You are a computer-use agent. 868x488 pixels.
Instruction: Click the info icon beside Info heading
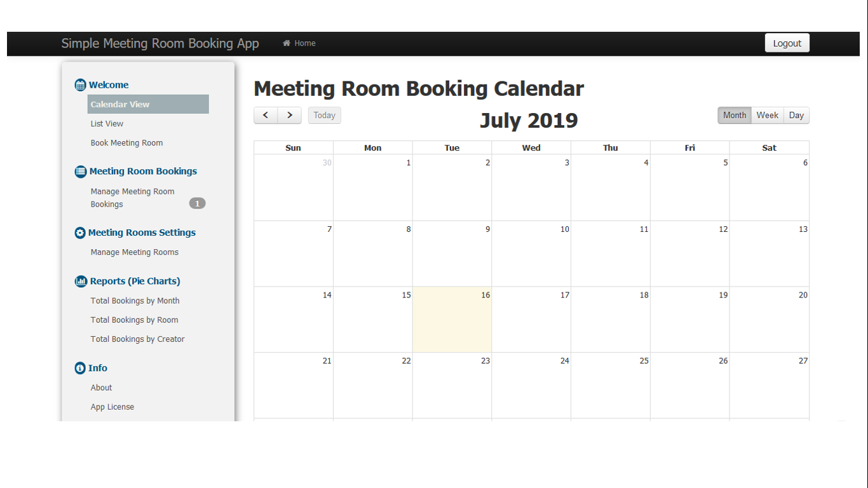(80, 369)
